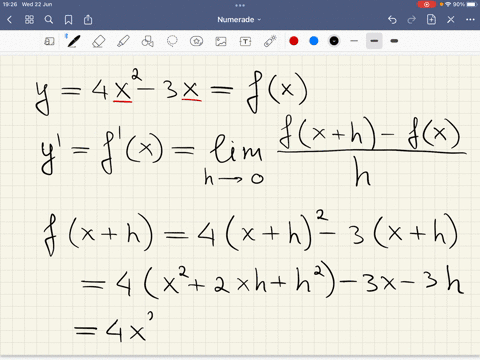Tap the screen recording indicator
Screen dimensions: 480x360
click(426, 4)
